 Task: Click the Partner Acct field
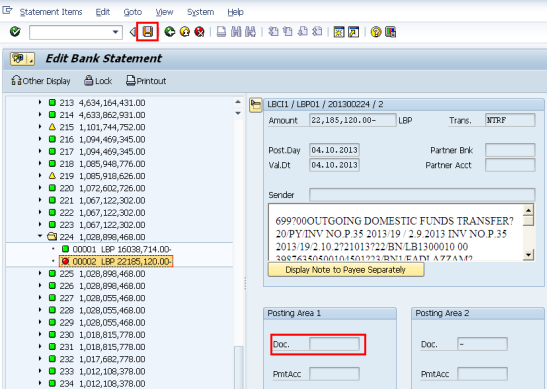[510, 165]
